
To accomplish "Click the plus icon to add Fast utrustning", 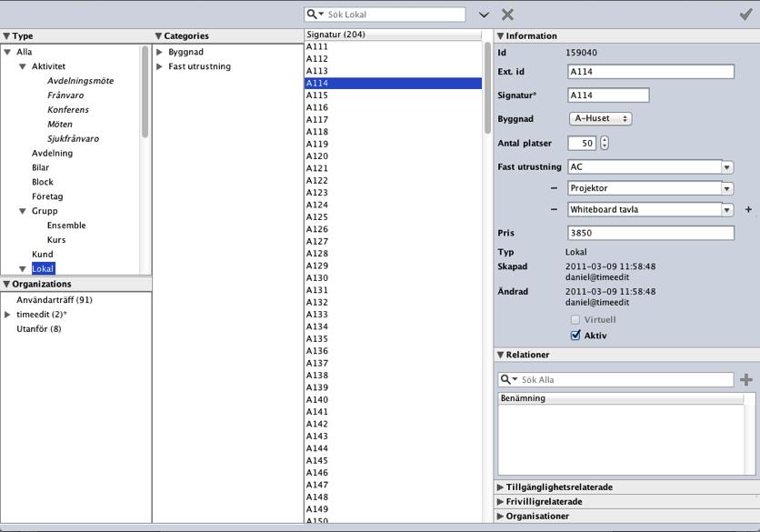I will [x=748, y=209].
